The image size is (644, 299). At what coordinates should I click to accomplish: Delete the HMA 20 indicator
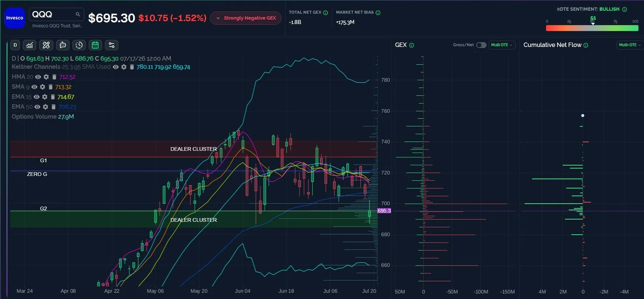[x=54, y=77]
